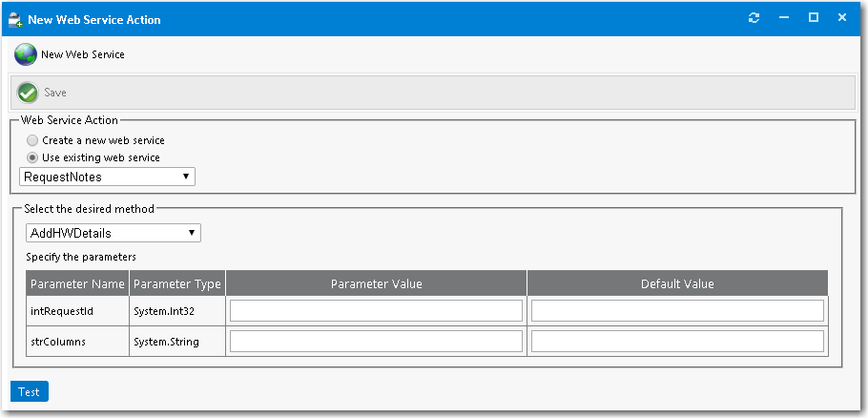Click the Parameter Value column header
The height and width of the screenshot is (418, 868).
tap(376, 283)
